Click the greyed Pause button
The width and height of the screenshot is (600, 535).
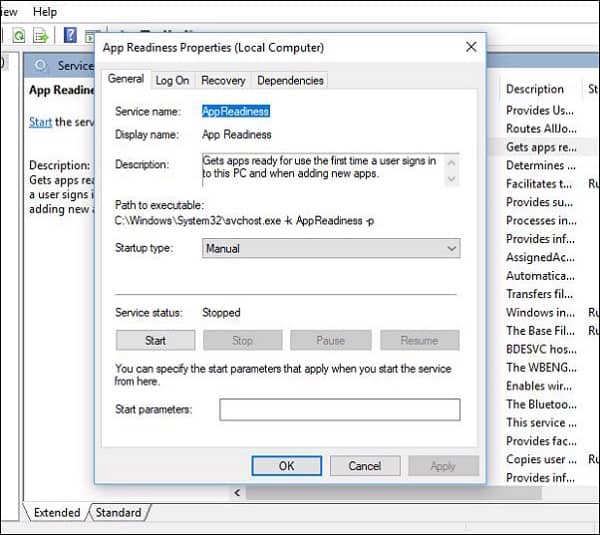point(331,340)
